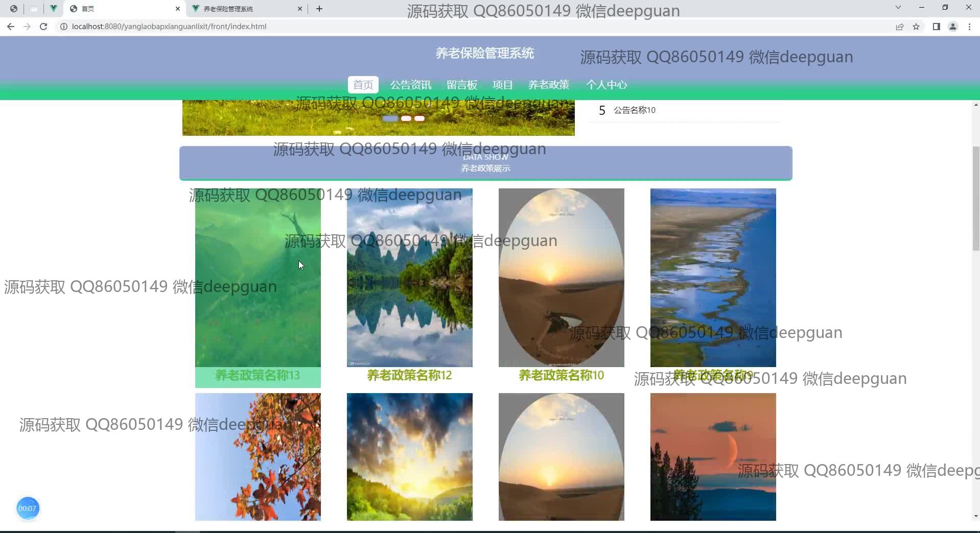Open the browser profile avatar
The height and width of the screenshot is (533, 980).
952,27
